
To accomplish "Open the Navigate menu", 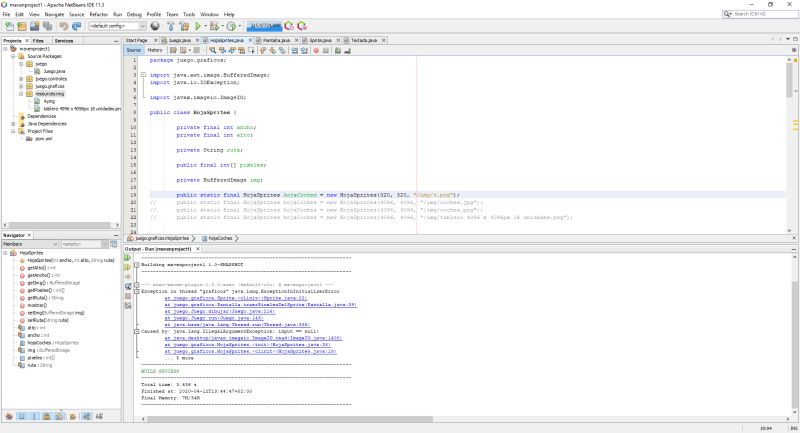I will pyautogui.click(x=54, y=14).
